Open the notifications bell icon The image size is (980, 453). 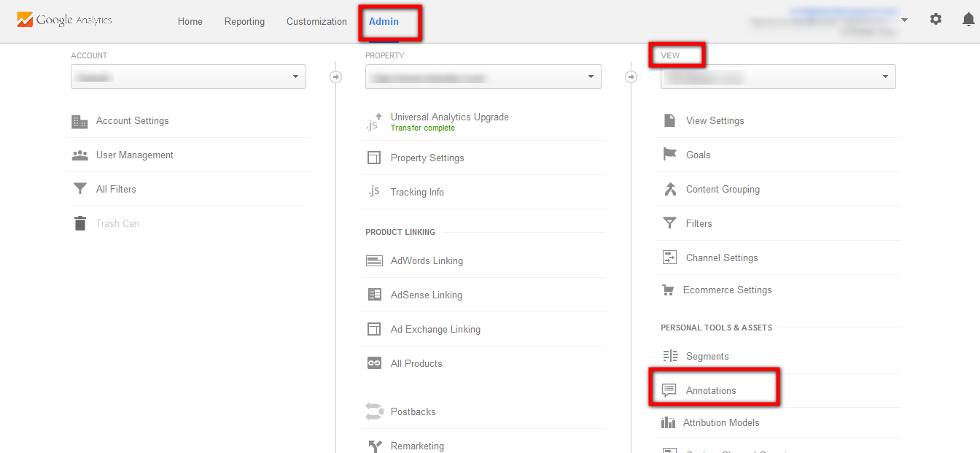[968, 20]
